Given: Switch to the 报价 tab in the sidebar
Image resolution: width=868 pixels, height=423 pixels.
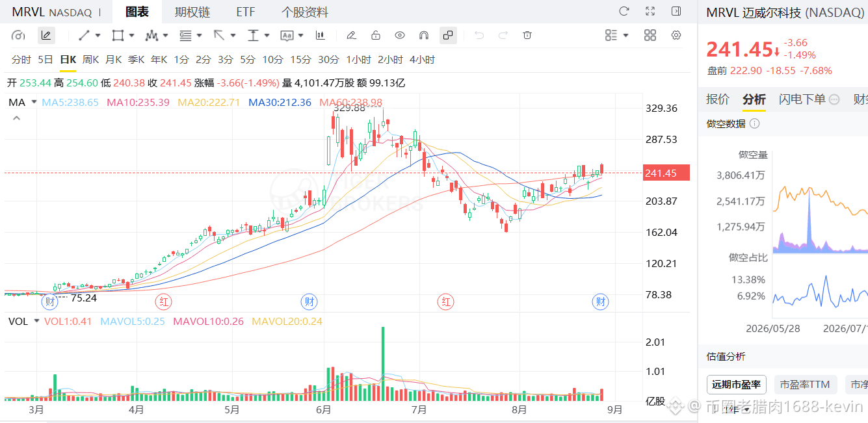Looking at the screenshot, I should (x=718, y=99).
